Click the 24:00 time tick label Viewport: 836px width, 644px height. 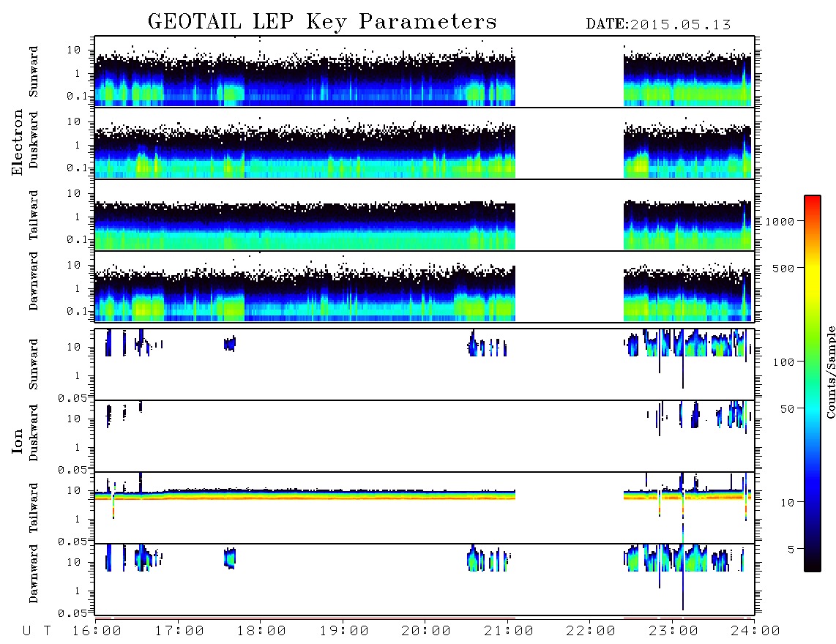coord(755,632)
